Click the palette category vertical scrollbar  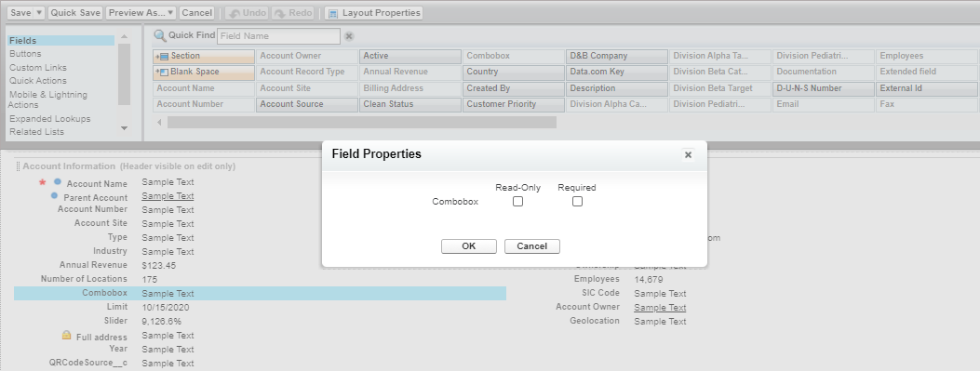coord(124,74)
